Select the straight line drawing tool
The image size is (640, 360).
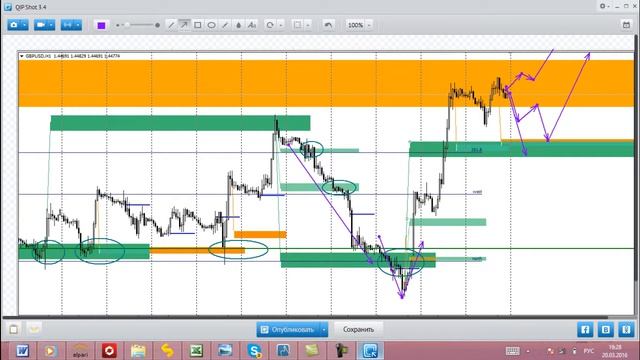click(171, 25)
